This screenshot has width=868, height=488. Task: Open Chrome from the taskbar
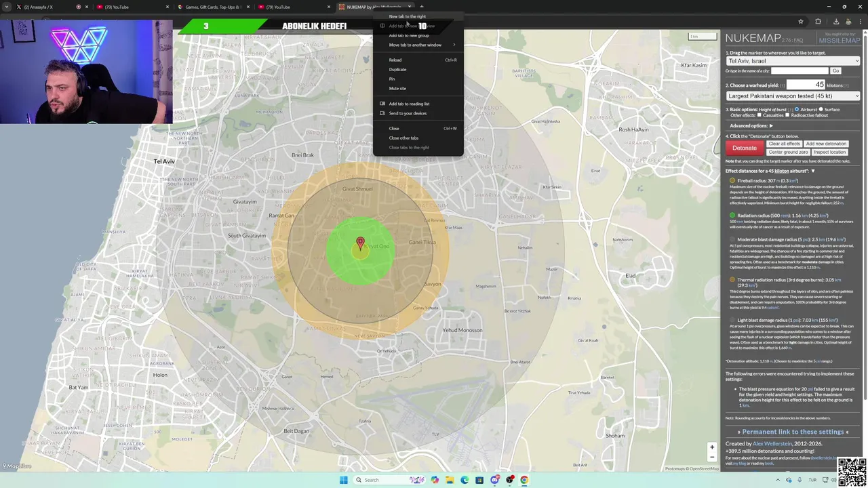click(x=524, y=480)
